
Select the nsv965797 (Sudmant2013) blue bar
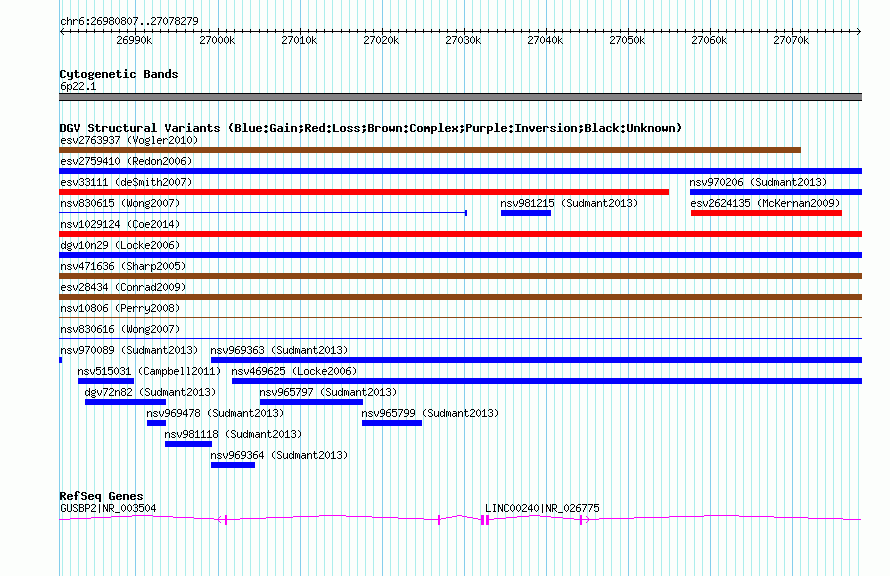tap(311, 402)
